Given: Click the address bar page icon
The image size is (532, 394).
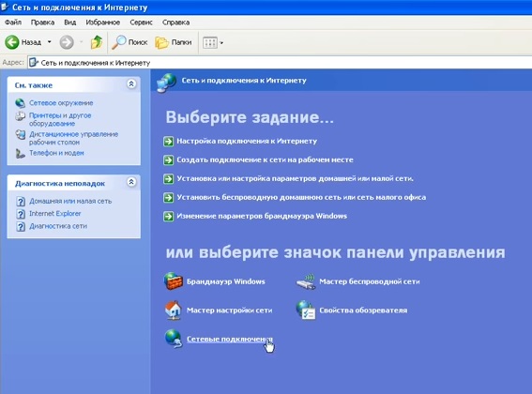Looking at the screenshot, I should point(33,63).
